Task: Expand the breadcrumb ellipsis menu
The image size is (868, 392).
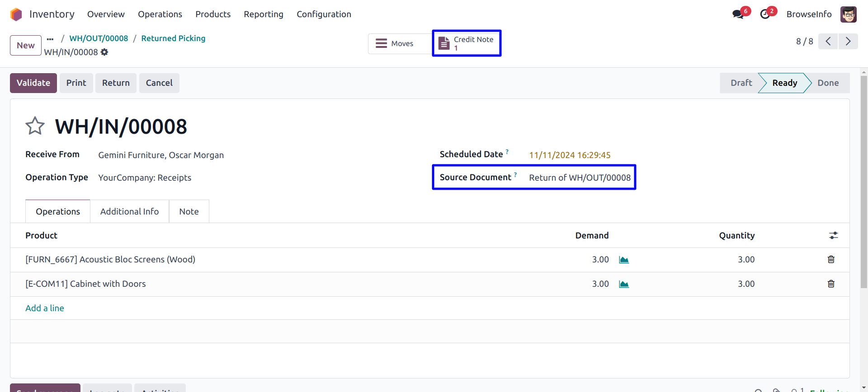Action: coord(50,39)
